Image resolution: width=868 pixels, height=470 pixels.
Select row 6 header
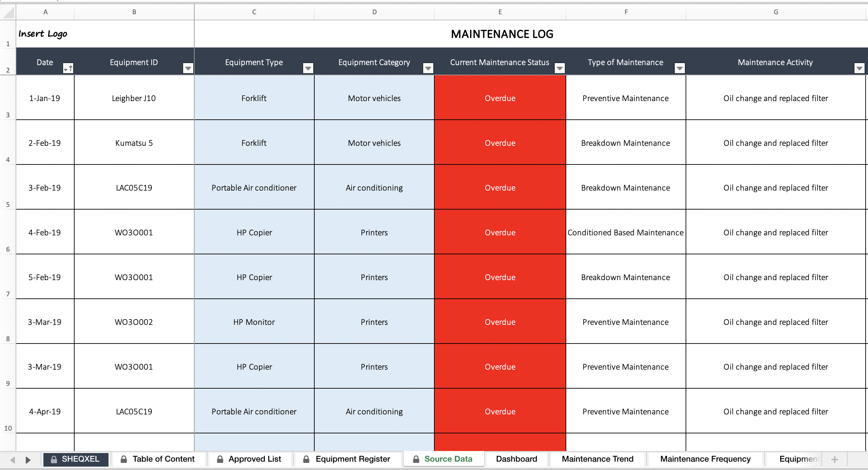pyautogui.click(x=8, y=232)
